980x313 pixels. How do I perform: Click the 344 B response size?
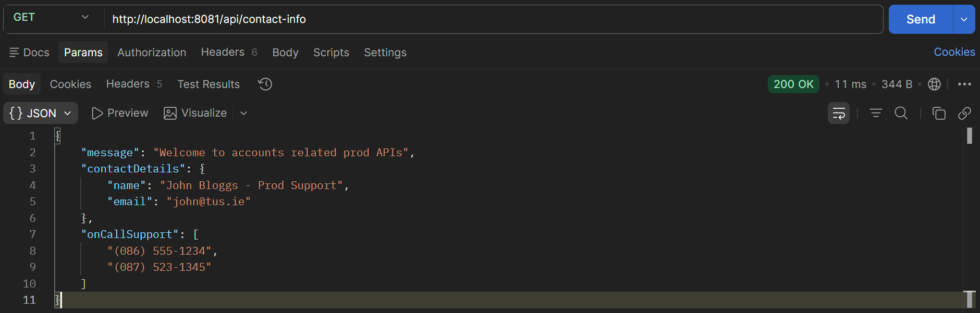pyautogui.click(x=897, y=84)
